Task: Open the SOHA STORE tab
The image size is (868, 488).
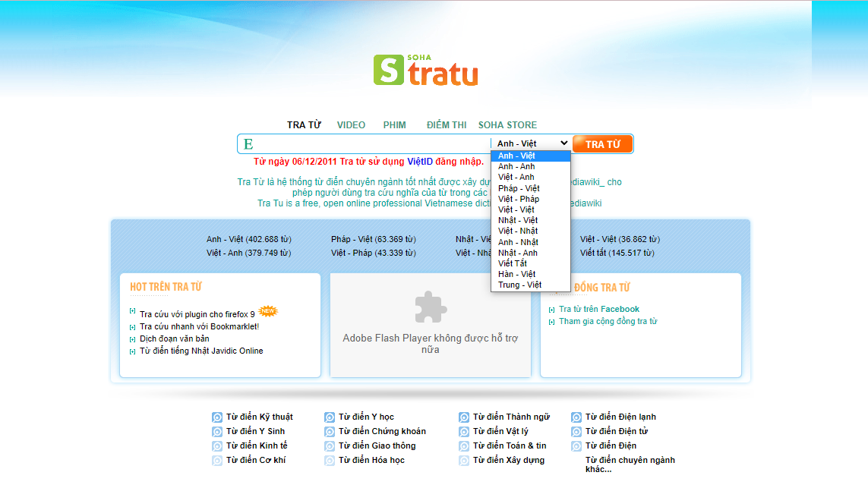Action: 507,125
